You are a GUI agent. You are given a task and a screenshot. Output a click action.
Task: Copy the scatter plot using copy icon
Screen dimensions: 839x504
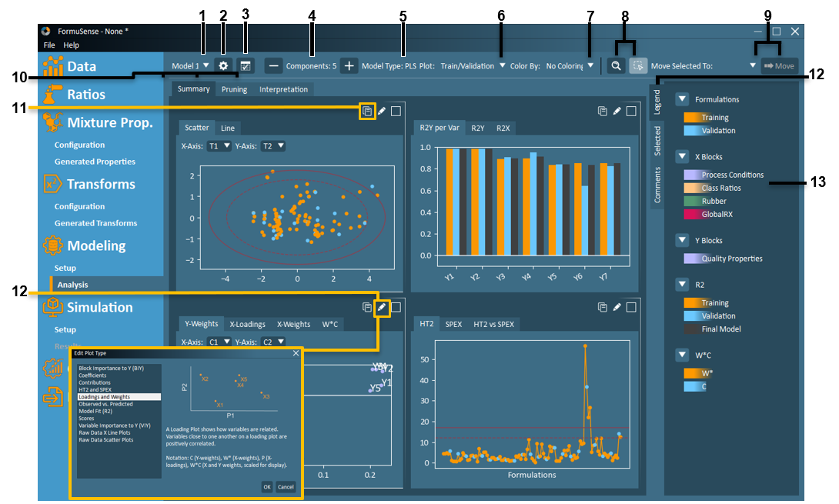coord(367,112)
